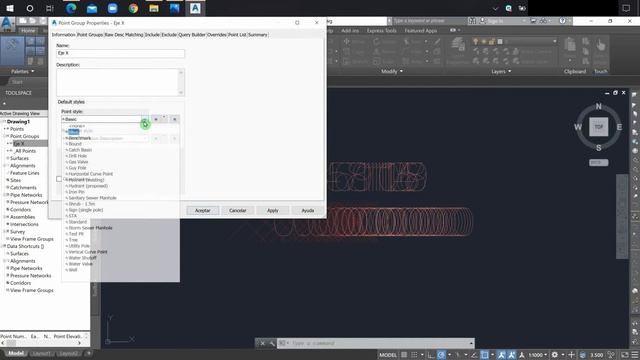This screenshot has width=640, height=360.
Task: Switch to the Layout1 tab
Action: tap(41, 353)
